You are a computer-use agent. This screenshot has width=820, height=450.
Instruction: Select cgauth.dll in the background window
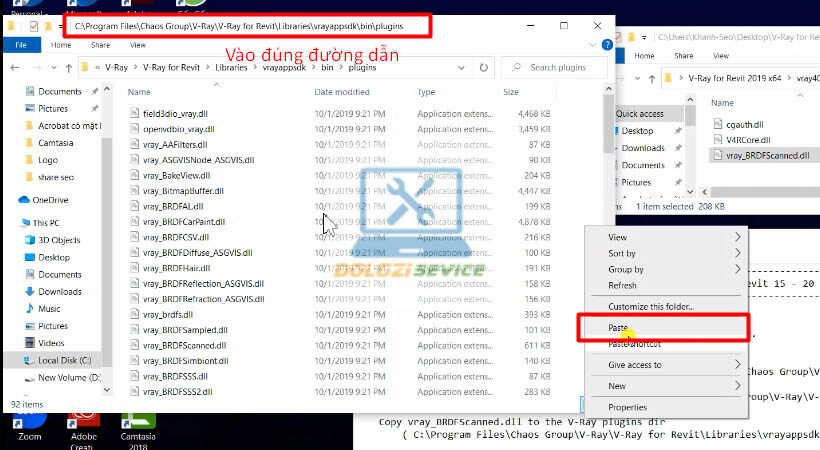point(745,125)
